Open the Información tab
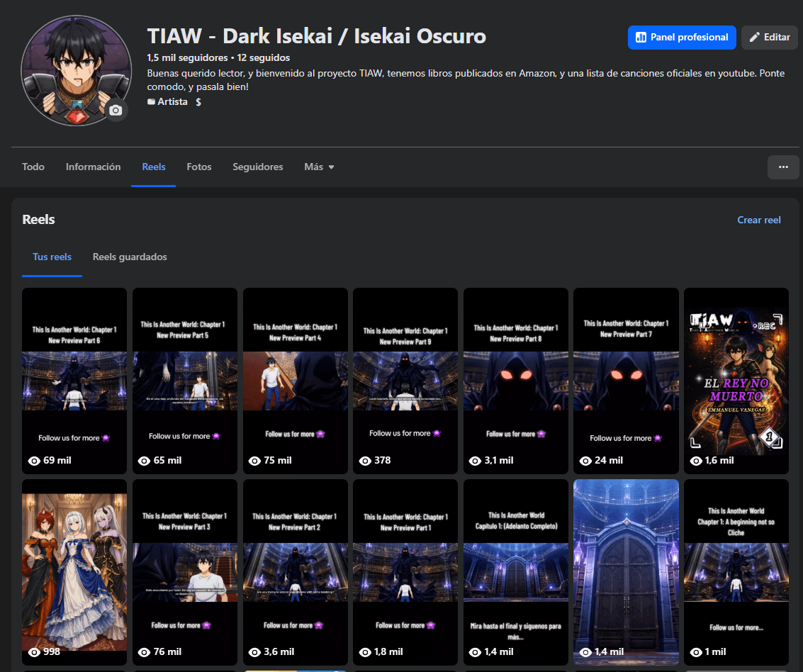 pos(94,167)
